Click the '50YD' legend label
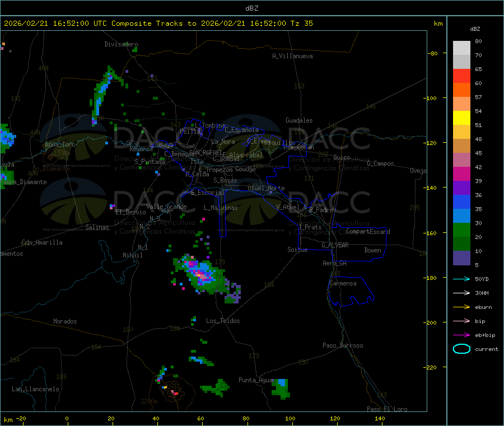 [482, 279]
